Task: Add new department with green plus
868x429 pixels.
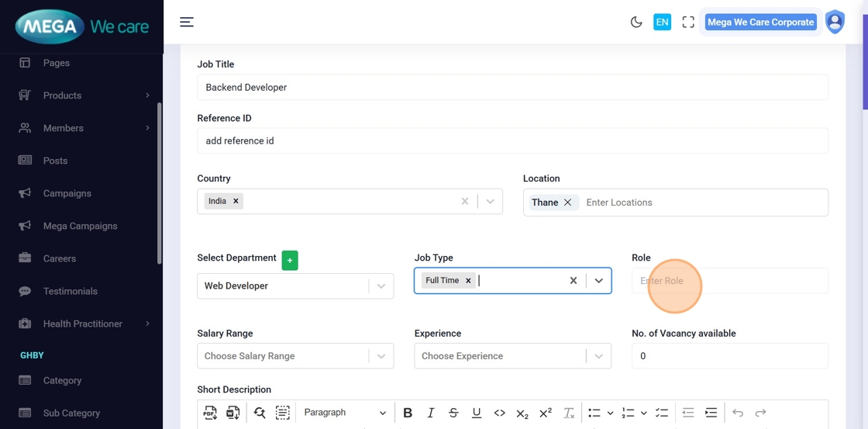Action: 290,261
